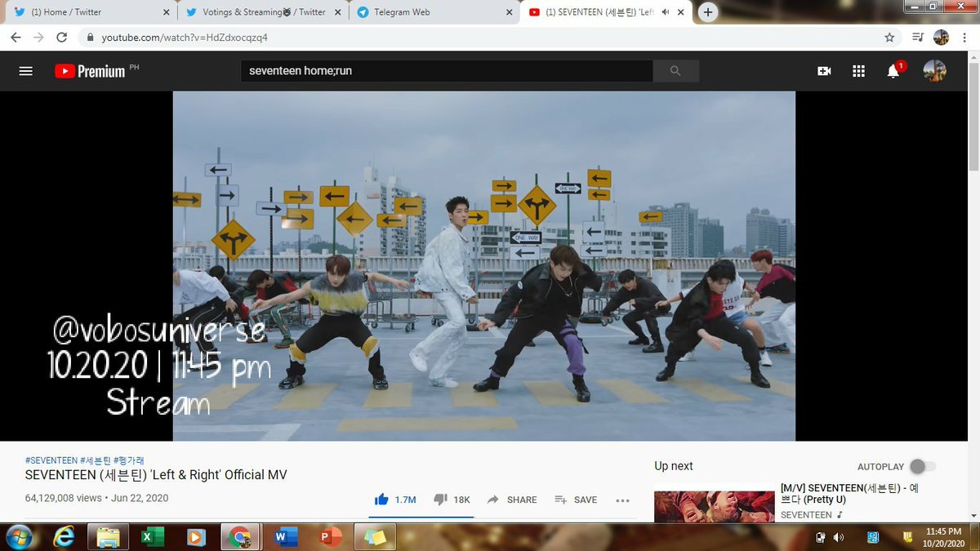
Task: Open the YouTube apps grid icon
Action: 858,71
